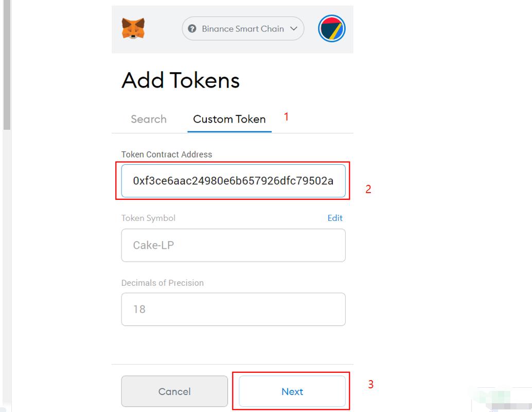Open the Binance Smart Chain network dropdown
Viewport: 532px width, 412px height.
pyautogui.click(x=243, y=29)
